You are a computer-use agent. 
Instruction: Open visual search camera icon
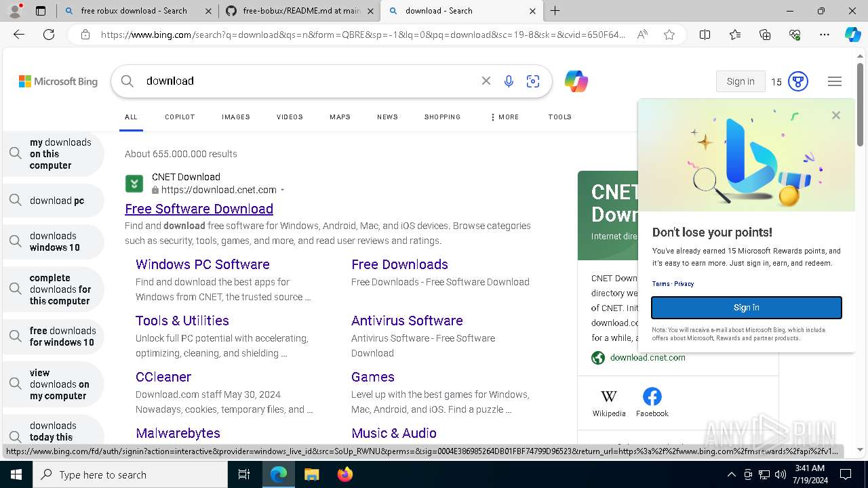click(533, 81)
